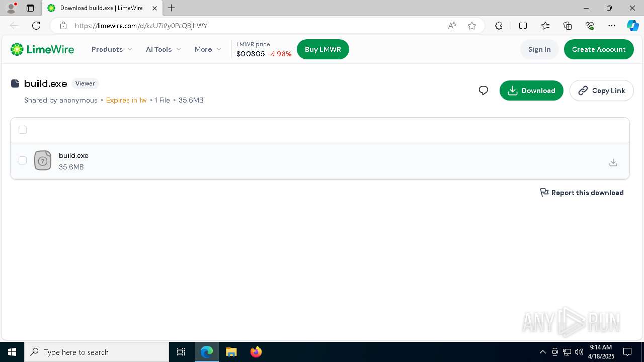Open Firefox from taskbar
This screenshot has height=362, width=644.
click(x=256, y=352)
